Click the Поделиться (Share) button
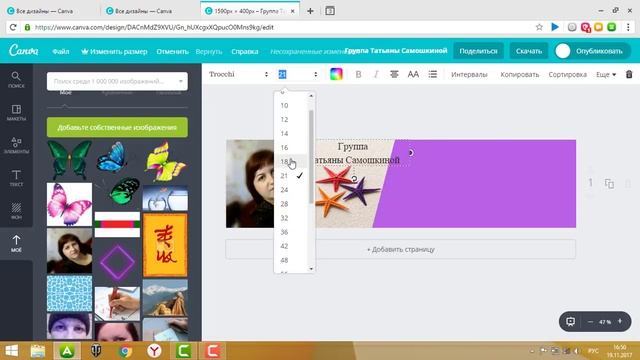 click(478, 51)
